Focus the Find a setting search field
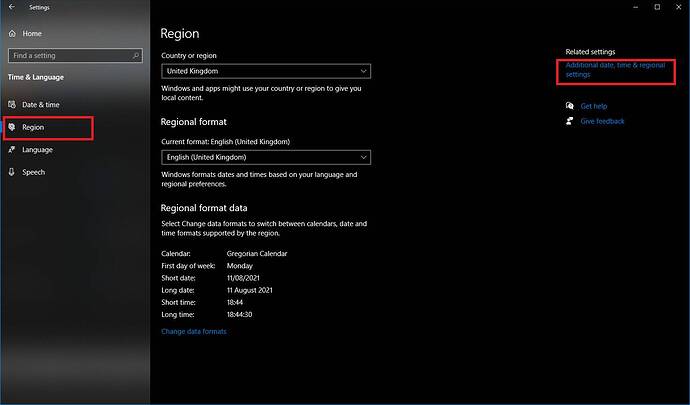This screenshot has width=690, height=405. coord(70,56)
